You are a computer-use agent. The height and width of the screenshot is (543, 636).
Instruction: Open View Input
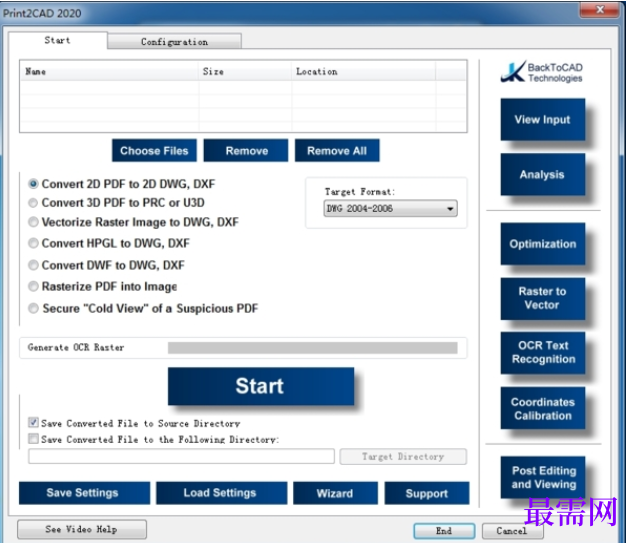click(x=543, y=120)
